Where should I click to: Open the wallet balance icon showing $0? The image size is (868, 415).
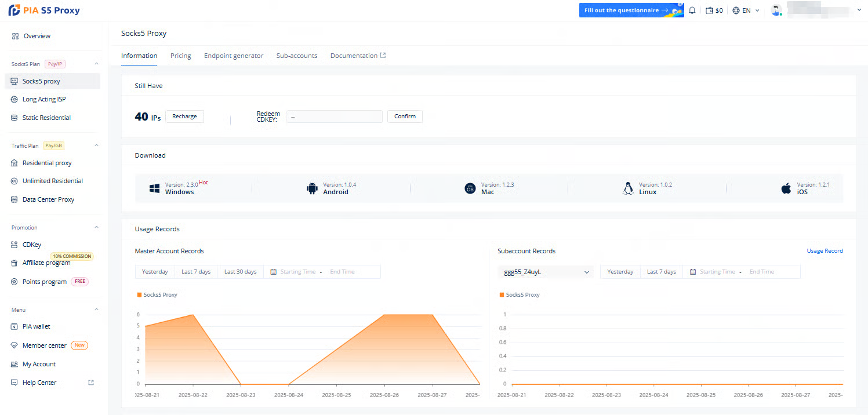[710, 10]
